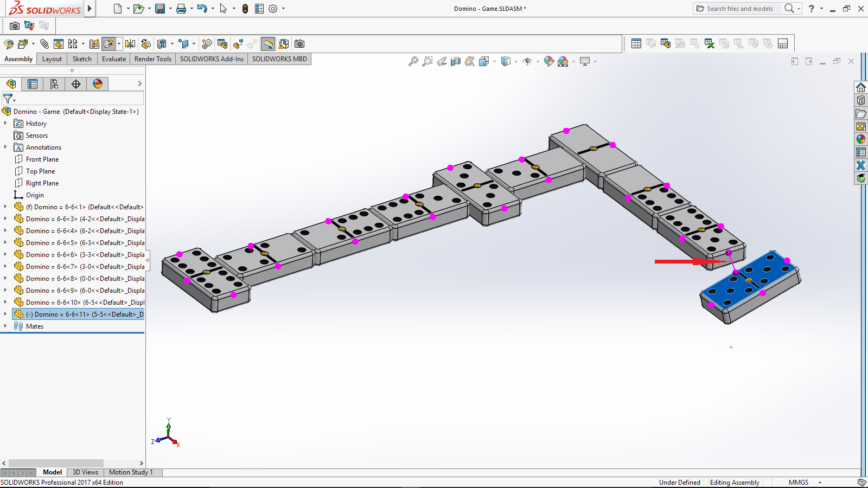Click the Save icon in the top toolbar
Screen dimensions: 868x488
(159, 9)
